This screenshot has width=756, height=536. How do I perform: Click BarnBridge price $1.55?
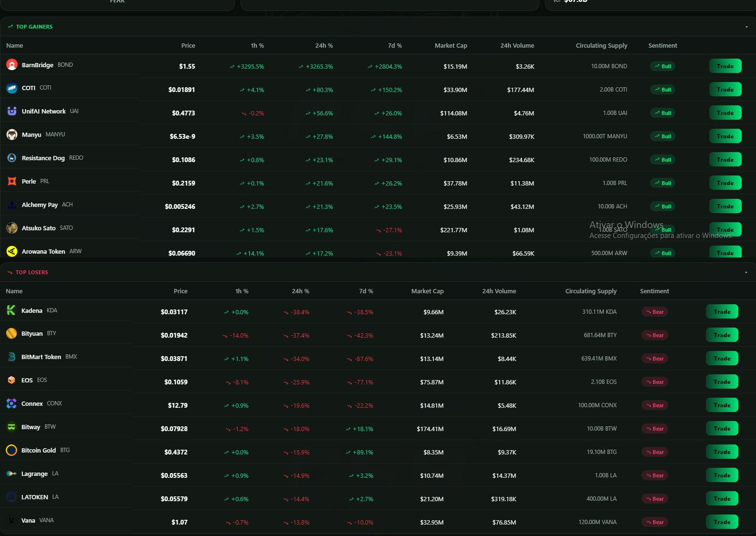(x=187, y=66)
